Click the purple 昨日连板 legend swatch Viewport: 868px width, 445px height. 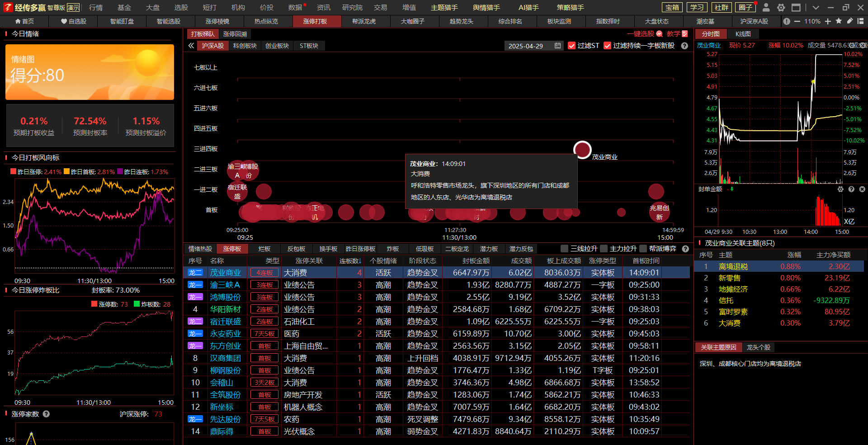pyautogui.click(x=120, y=172)
